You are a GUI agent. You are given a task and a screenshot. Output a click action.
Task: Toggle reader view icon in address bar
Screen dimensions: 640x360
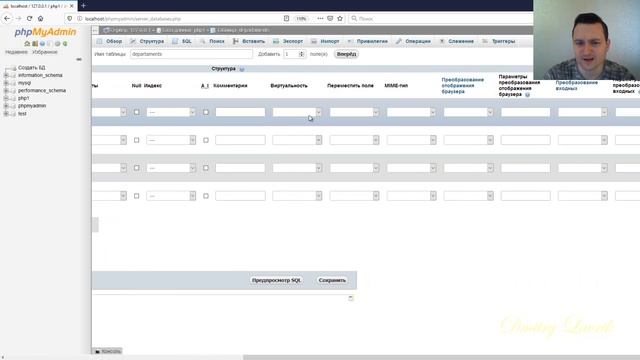pyautogui.click(x=287, y=18)
